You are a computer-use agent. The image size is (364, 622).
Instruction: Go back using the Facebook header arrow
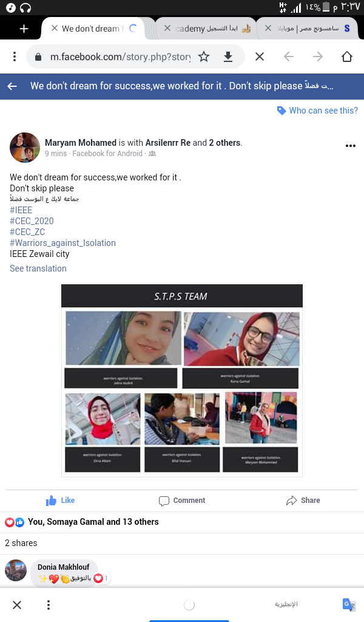[x=12, y=86]
